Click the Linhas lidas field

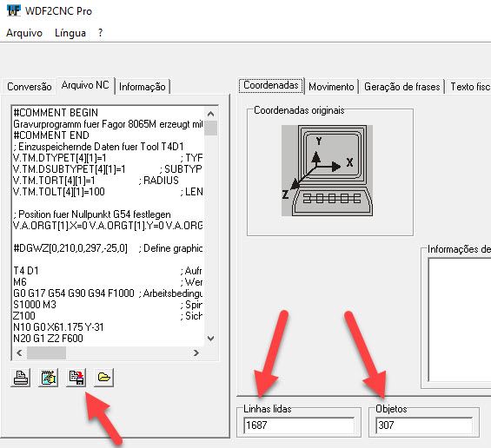(x=299, y=425)
